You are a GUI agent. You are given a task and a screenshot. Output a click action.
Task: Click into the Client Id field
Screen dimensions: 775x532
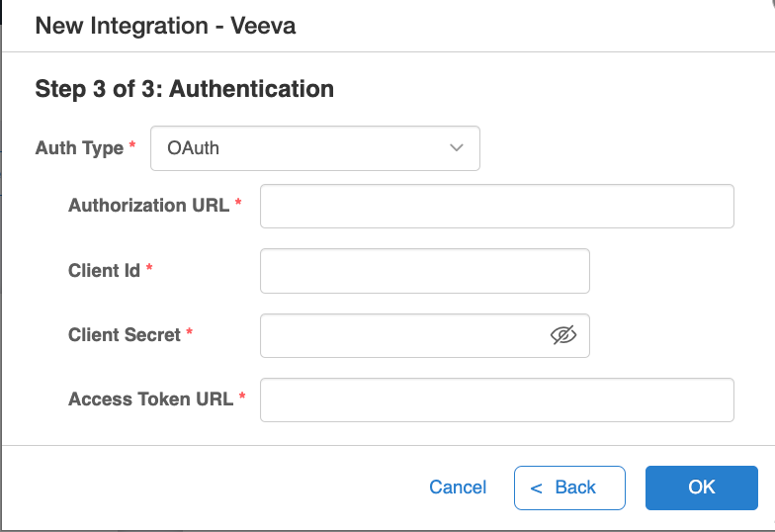(x=425, y=271)
